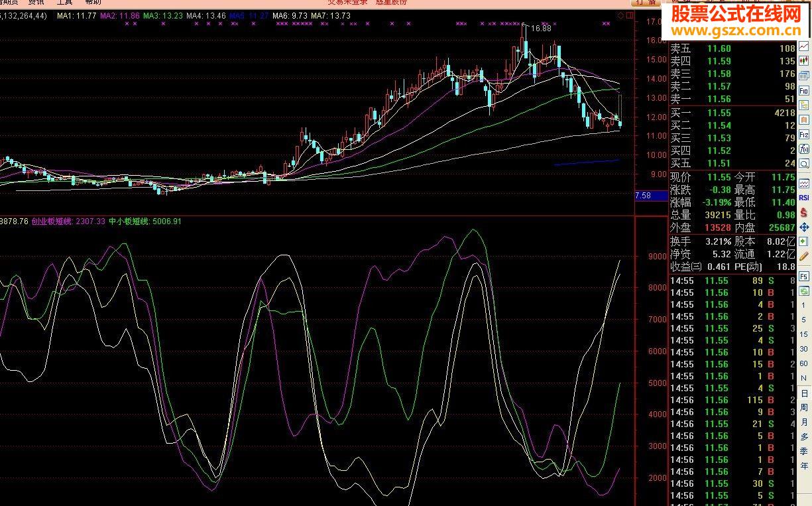Click the MA4: 13.46 label
Image resolution: width=812 pixels, height=506 pixels.
pos(206,15)
